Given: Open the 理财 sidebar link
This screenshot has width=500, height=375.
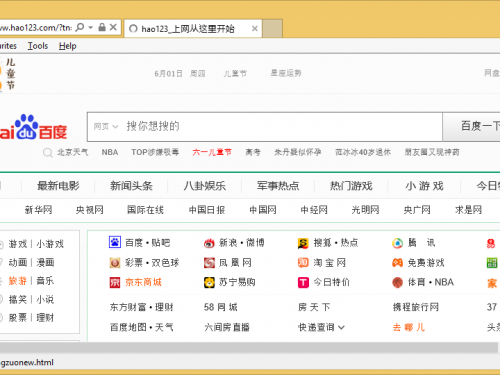Looking at the screenshot, I should point(45,318).
